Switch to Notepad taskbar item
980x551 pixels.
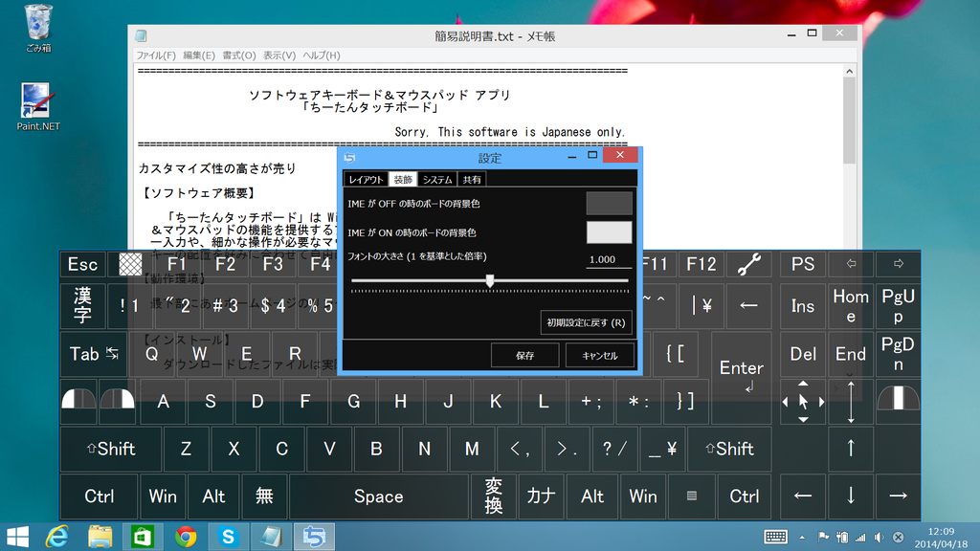point(271,537)
